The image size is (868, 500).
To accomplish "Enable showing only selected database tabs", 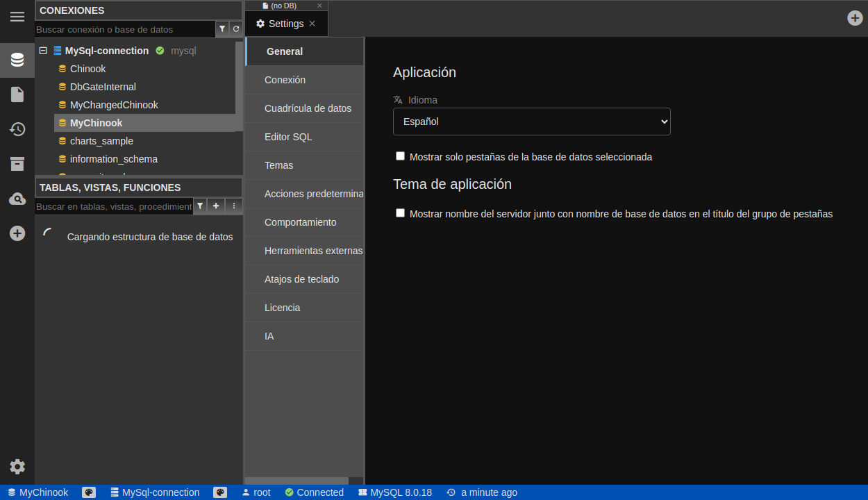I will [x=400, y=156].
